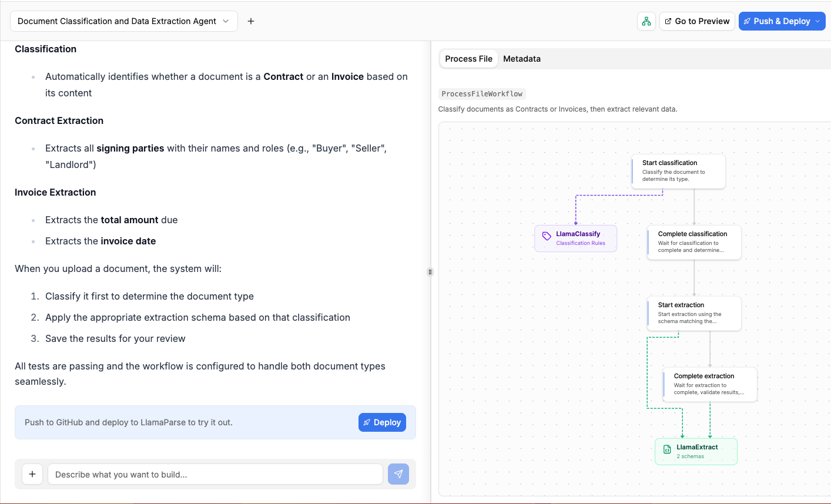Viewport: 831px width, 504px height.
Task: Send message via paper plane icon
Action: pos(398,474)
